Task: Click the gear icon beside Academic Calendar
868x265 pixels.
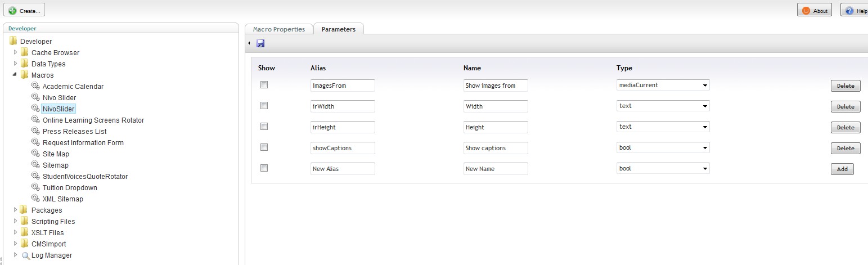Action: (35, 86)
